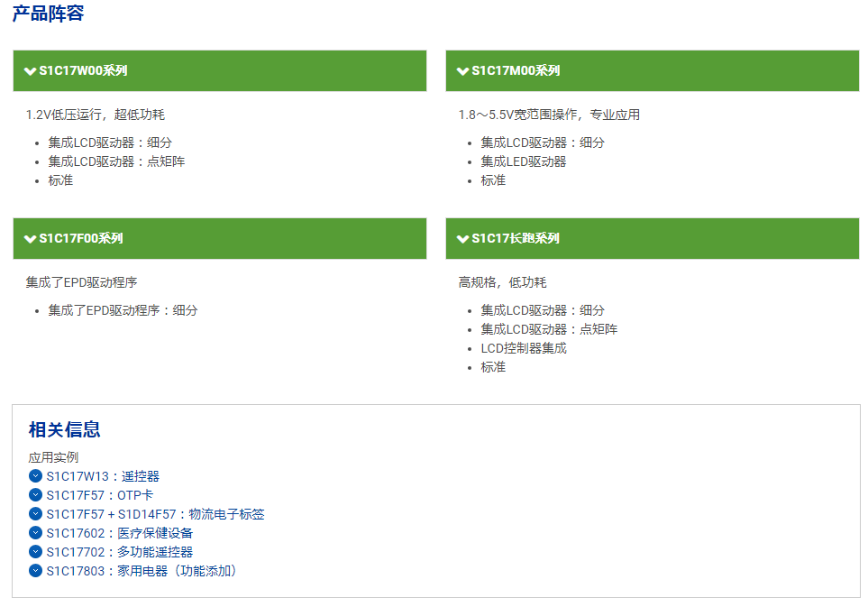868x598 pixels.
Task: Open the S1C17W13：遥控器 link
Action: pyautogui.click(x=103, y=476)
